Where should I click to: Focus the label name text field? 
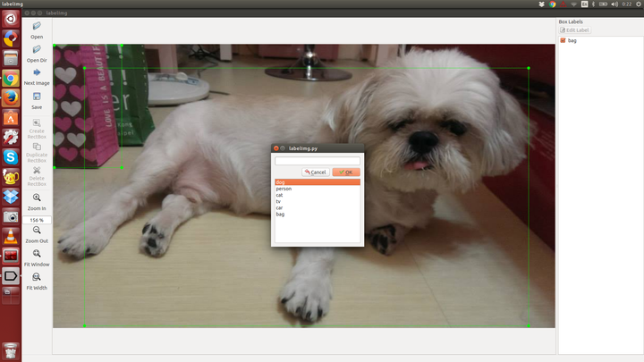click(x=317, y=161)
